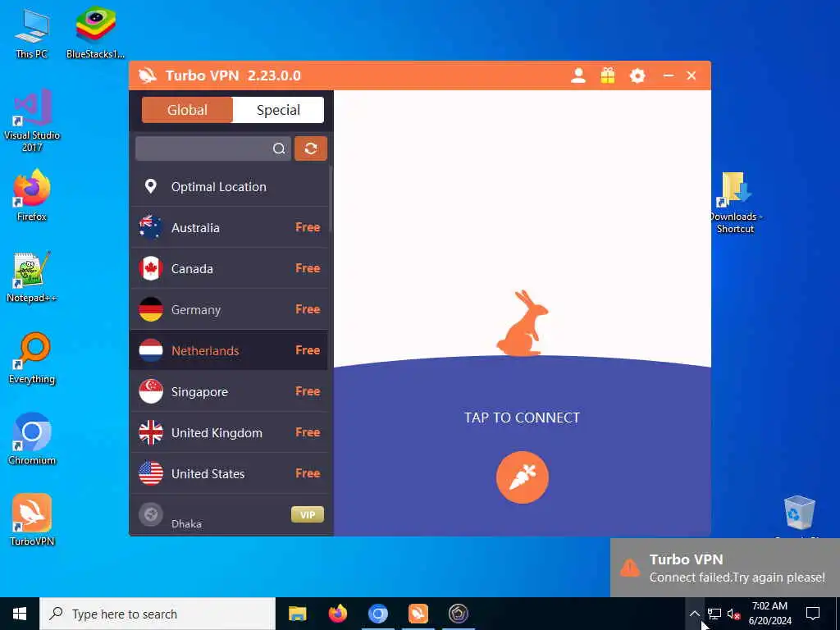This screenshot has height=630, width=840.
Task: Select United States server text
Action: [208, 474]
